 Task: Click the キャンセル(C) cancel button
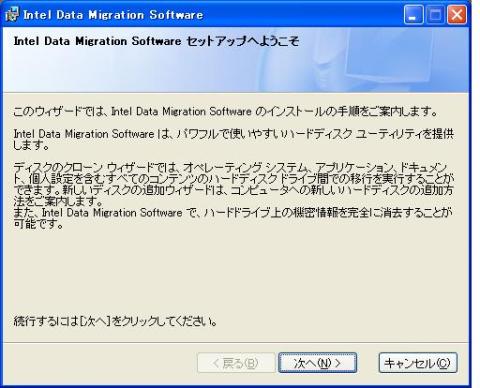click(x=418, y=363)
